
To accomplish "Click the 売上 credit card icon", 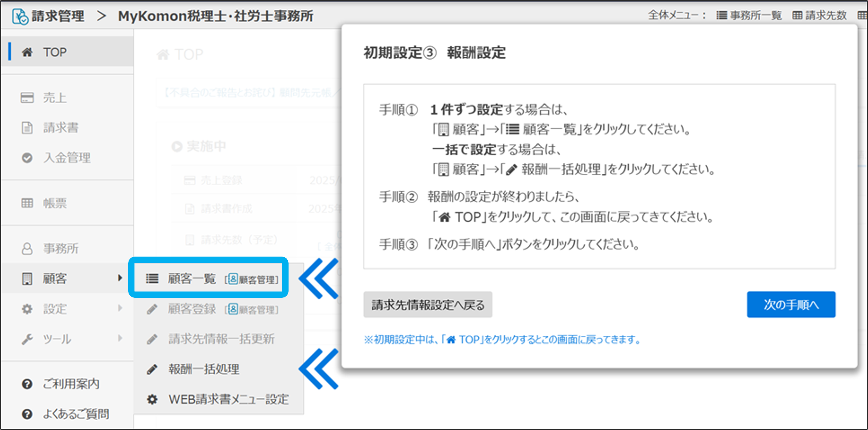I will pos(27,98).
